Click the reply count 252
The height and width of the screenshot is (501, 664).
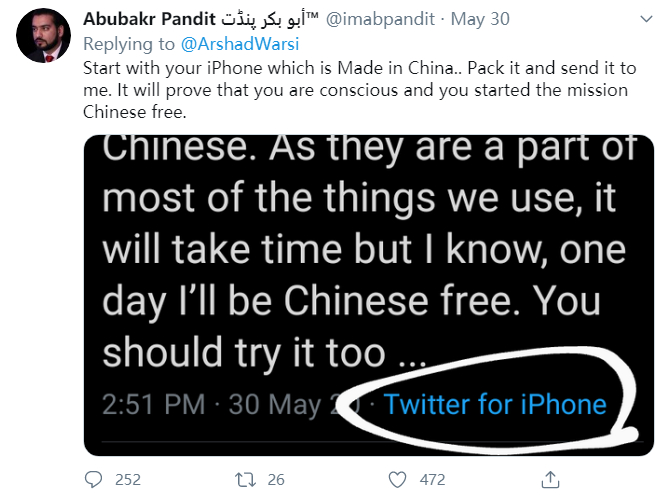click(128, 480)
